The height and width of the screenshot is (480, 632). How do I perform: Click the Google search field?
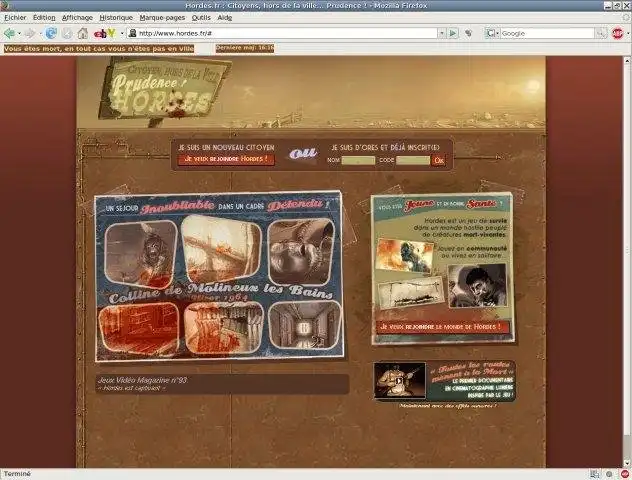tap(547, 33)
